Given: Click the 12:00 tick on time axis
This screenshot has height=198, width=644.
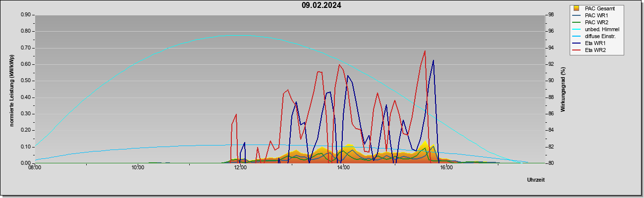Looking at the screenshot, I should point(240,167).
